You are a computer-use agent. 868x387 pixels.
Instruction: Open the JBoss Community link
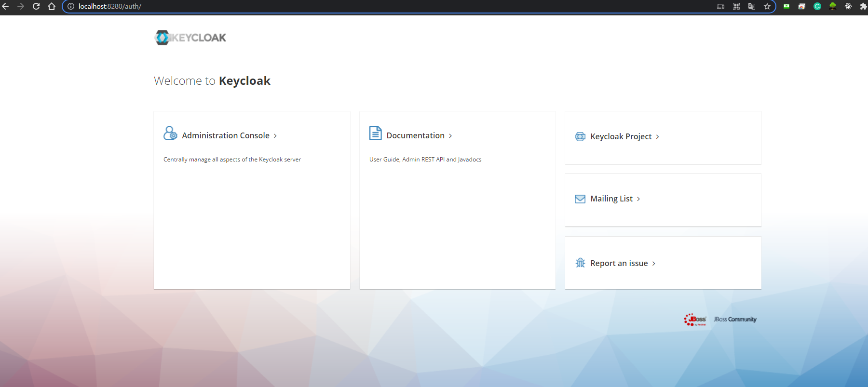coord(735,319)
